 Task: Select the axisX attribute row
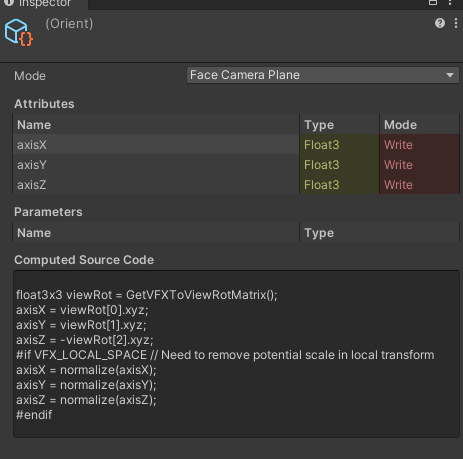[x=236, y=144]
